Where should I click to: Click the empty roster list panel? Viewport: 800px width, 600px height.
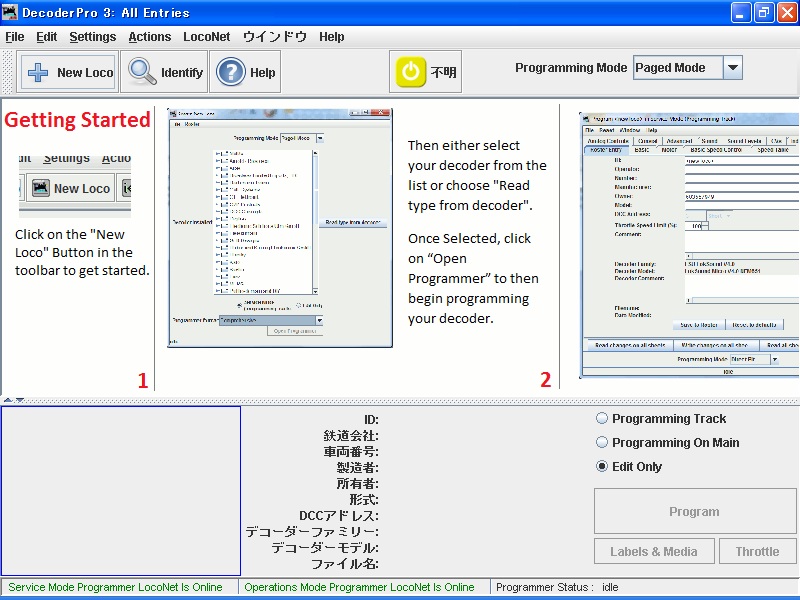tap(121, 491)
